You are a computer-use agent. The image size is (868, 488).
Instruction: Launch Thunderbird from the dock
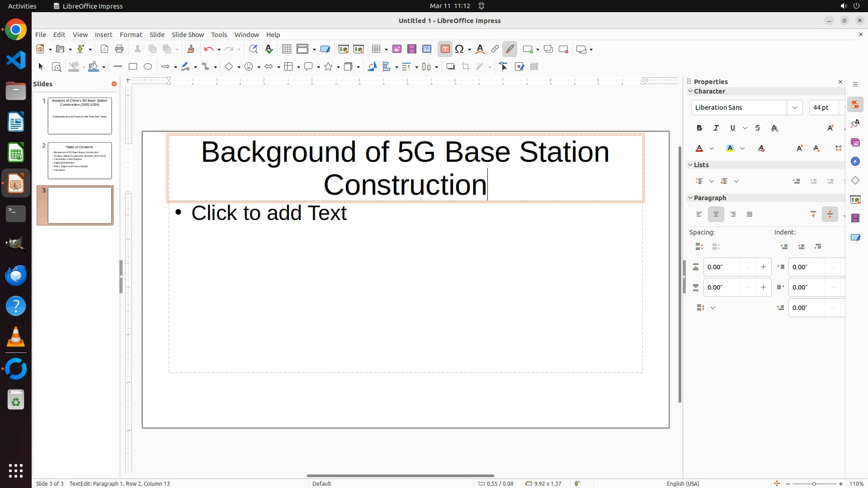coord(16,276)
